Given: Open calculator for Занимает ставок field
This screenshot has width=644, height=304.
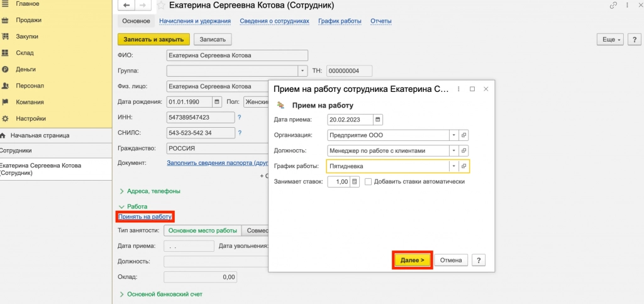Looking at the screenshot, I should tap(355, 181).
